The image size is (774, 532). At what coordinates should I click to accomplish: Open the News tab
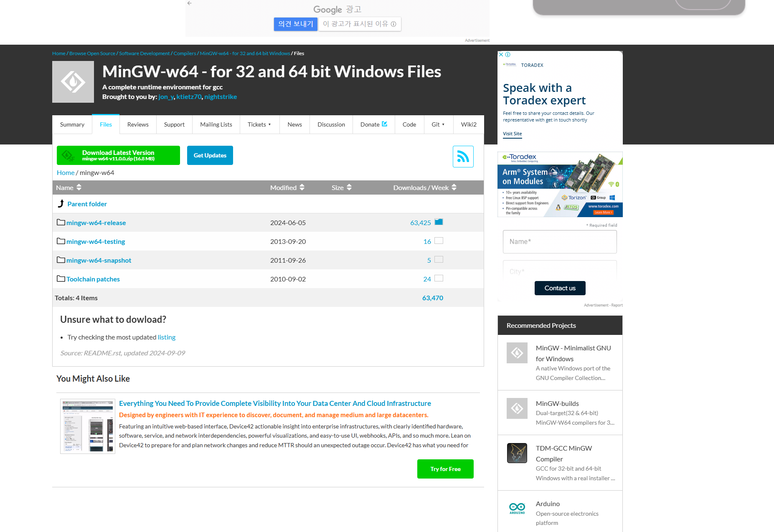pos(294,124)
